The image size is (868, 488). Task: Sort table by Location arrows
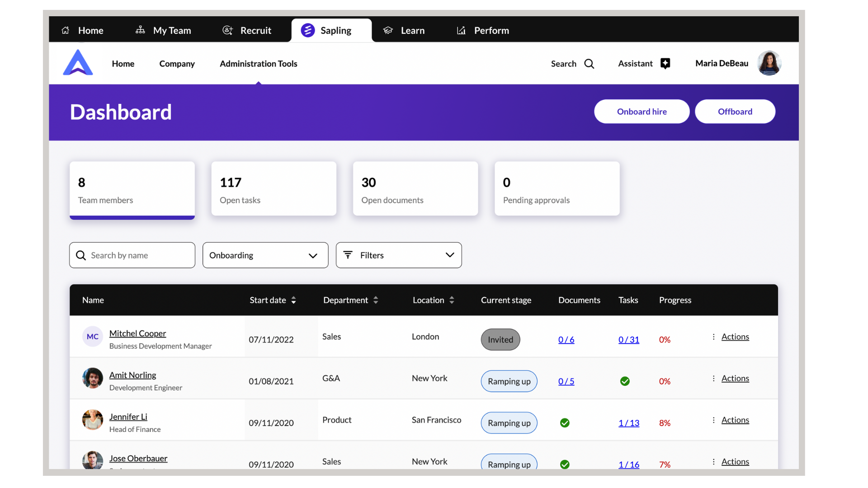click(452, 300)
